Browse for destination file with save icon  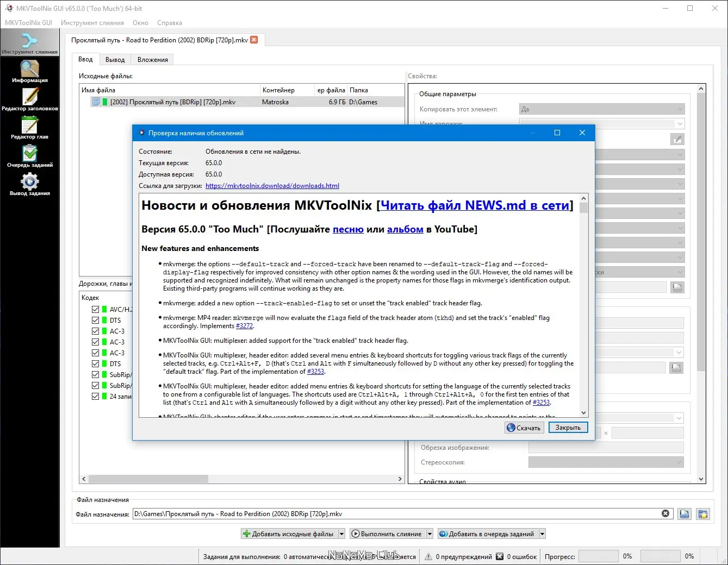coord(685,514)
